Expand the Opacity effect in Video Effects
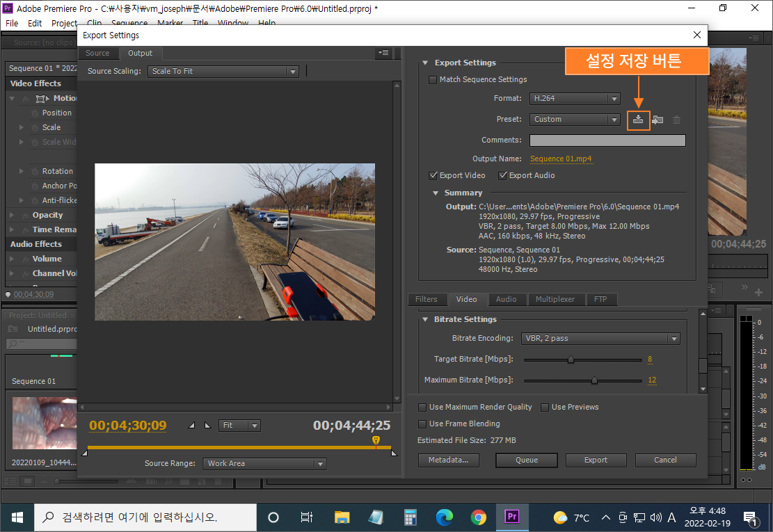Image resolution: width=773 pixels, height=532 pixels. (12, 216)
